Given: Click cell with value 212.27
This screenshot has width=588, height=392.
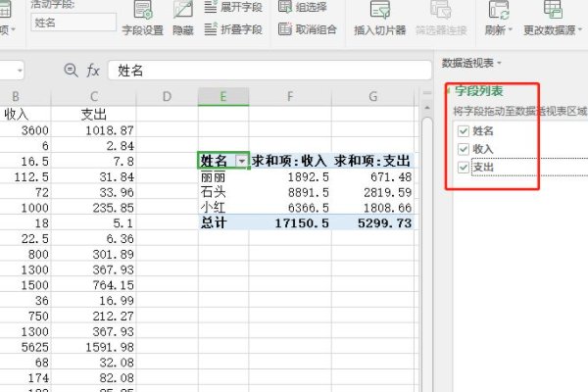Looking at the screenshot, I should tap(94, 316).
